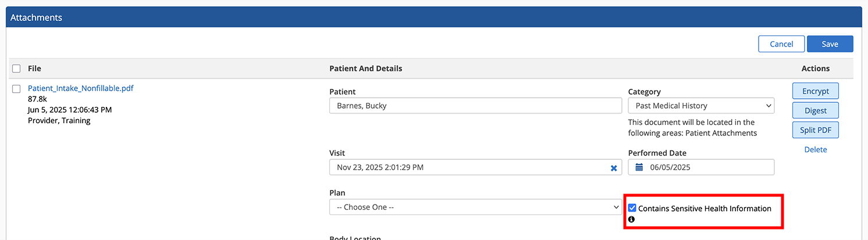Expand the Plan Choose One dropdown
The image size is (868, 240).
point(475,207)
